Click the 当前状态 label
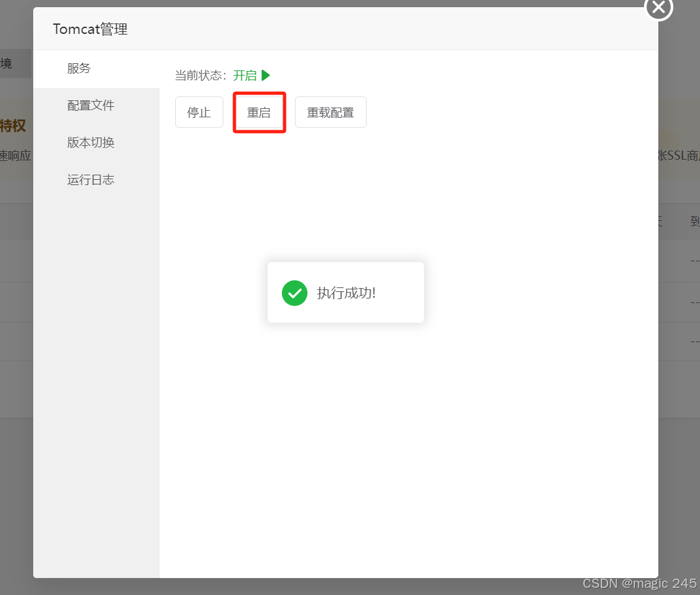The image size is (700, 595). (x=201, y=75)
